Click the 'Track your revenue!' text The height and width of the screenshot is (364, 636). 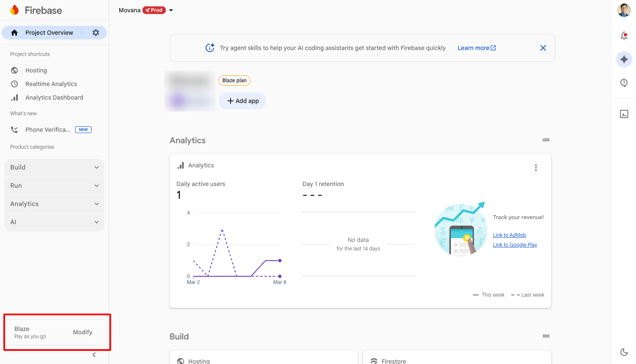pos(518,217)
